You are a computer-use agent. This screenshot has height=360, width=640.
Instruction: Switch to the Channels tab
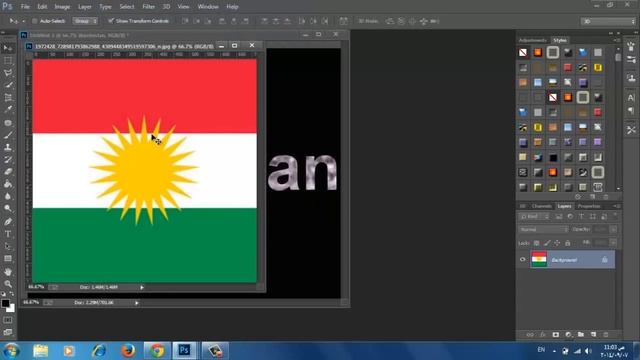(x=542, y=206)
